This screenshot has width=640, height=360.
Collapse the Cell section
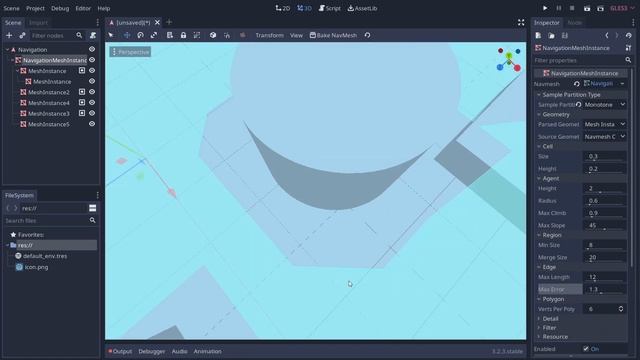(x=547, y=147)
